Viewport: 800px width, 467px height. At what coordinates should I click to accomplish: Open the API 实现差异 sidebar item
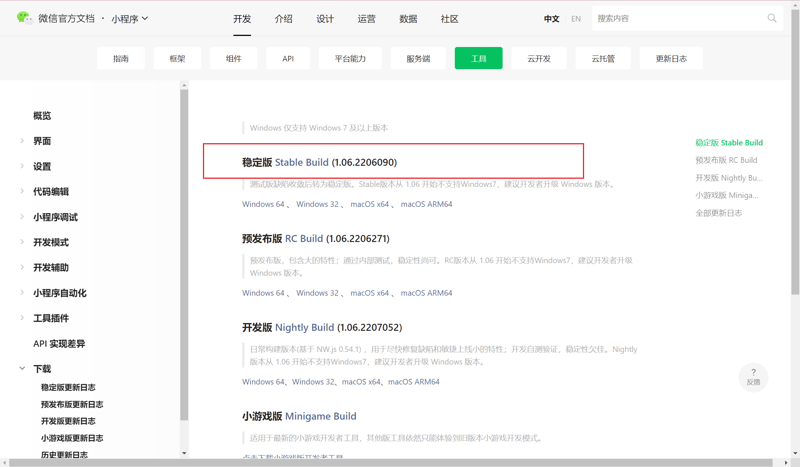[59, 343]
